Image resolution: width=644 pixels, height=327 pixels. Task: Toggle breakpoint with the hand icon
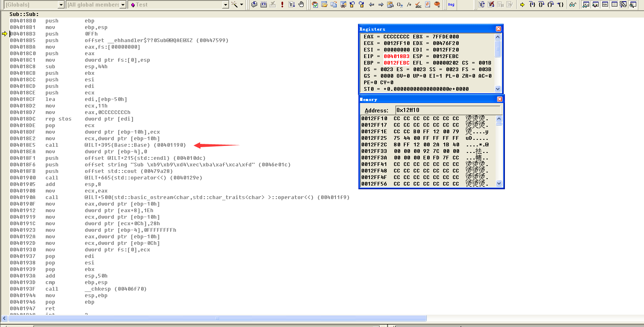coord(301,4)
